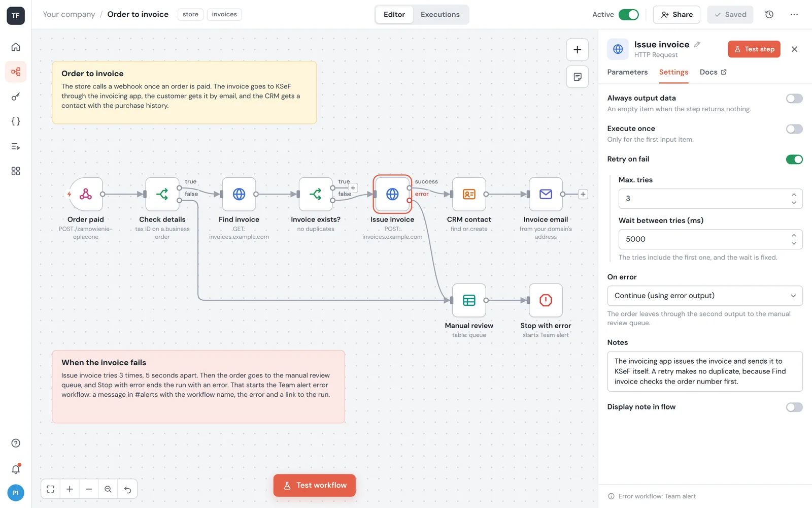Screen dimensions: 812x508
Task: Select the Check details node
Action: (162, 194)
